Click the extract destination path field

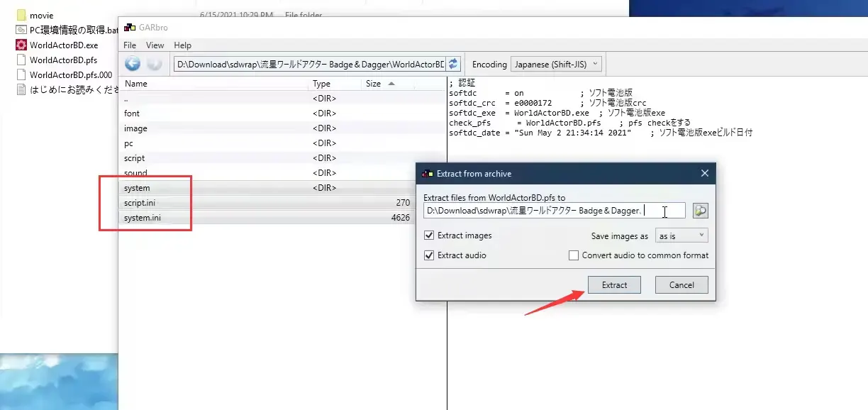coord(555,211)
